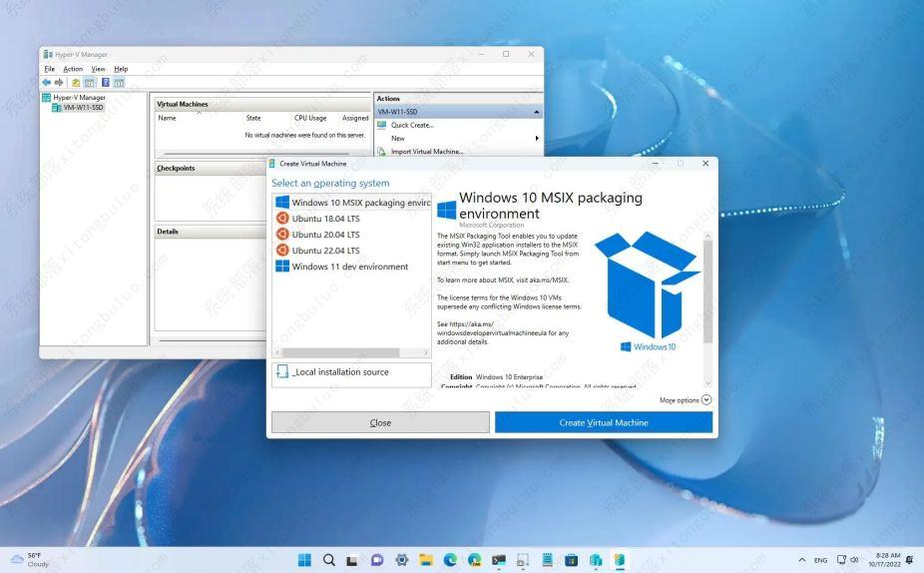Screen dimensions: 924x573
Task: Select the Windows 11 dev environment entry
Action: [349, 267]
